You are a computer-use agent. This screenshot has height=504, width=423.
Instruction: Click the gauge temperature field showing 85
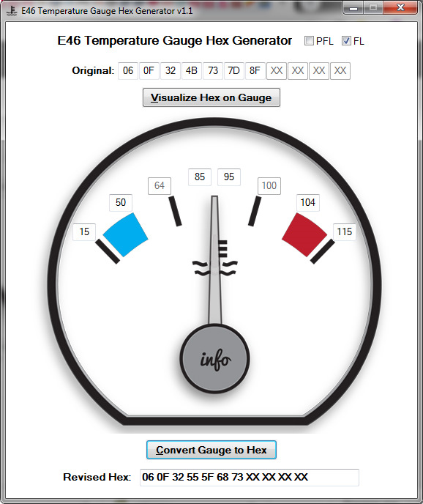(x=200, y=177)
